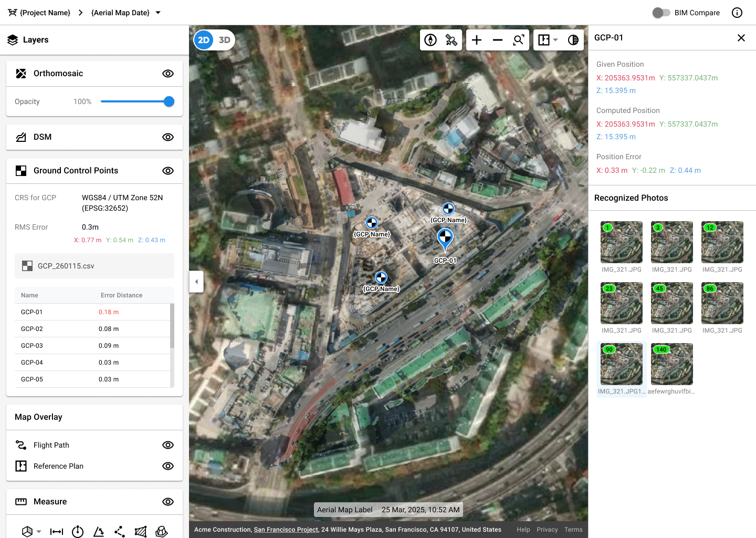The image size is (756, 538).
Task: Select the 3D cube measure tool
Action: [27, 532]
